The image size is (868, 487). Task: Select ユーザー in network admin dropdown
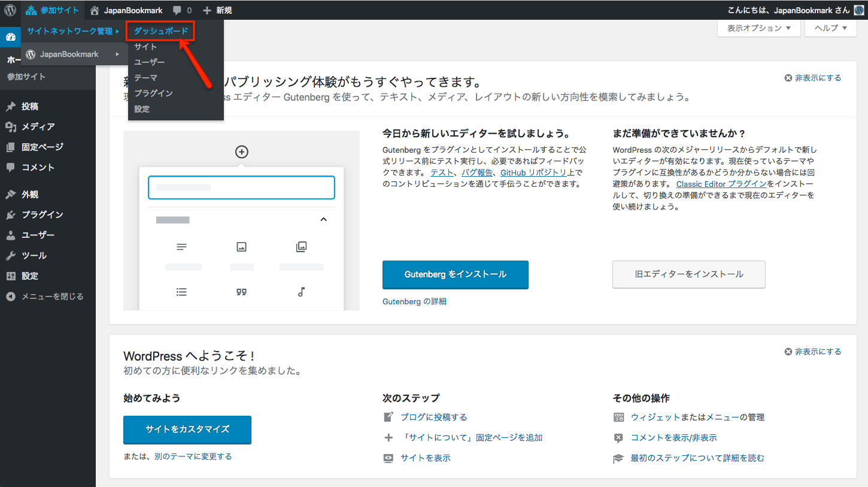click(x=150, y=62)
